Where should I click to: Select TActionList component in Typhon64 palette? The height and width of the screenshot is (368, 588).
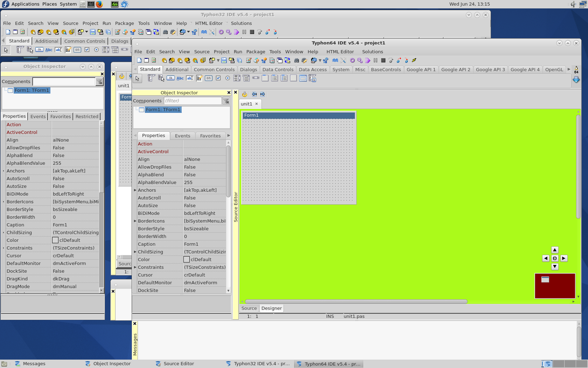[313, 79]
